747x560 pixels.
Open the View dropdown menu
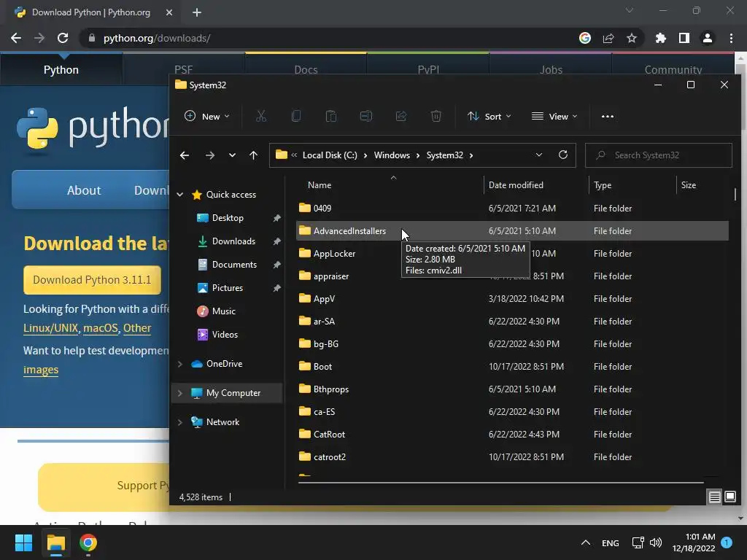[554, 116]
